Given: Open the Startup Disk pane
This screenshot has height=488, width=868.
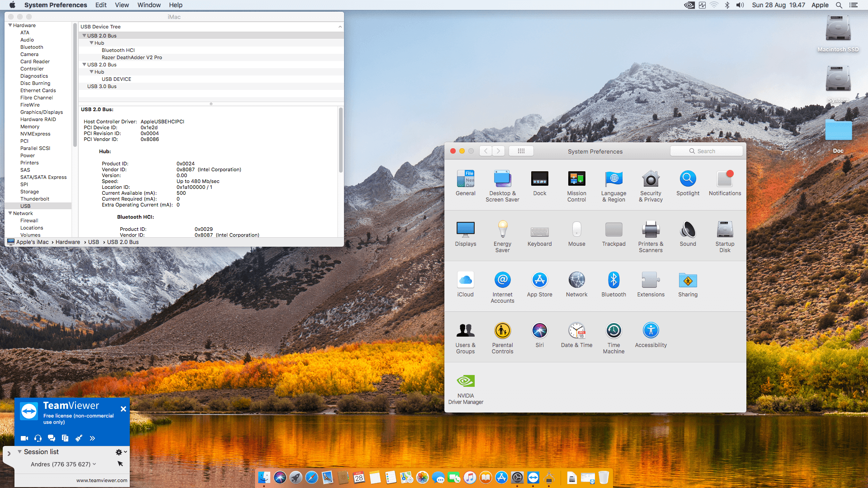Looking at the screenshot, I should point(725,236).
